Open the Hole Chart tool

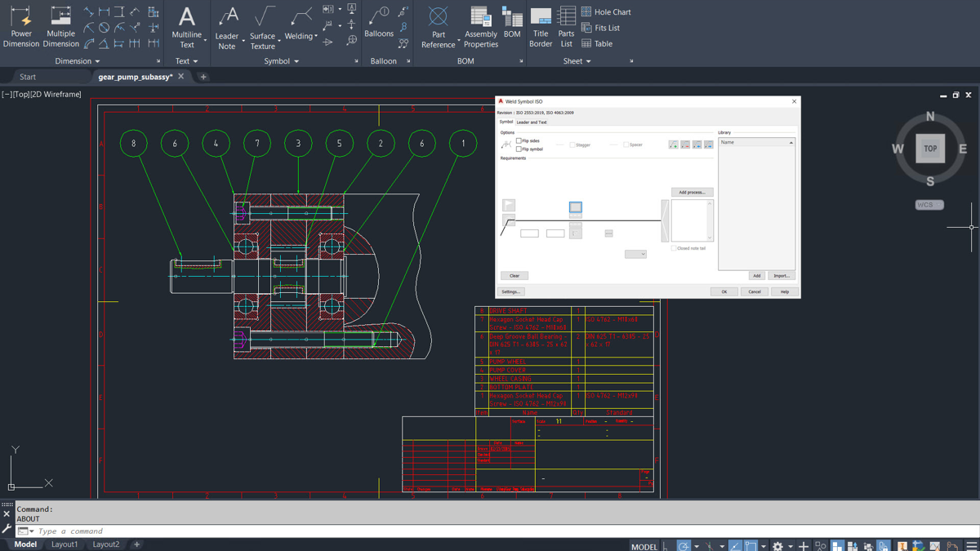point(606,11)
